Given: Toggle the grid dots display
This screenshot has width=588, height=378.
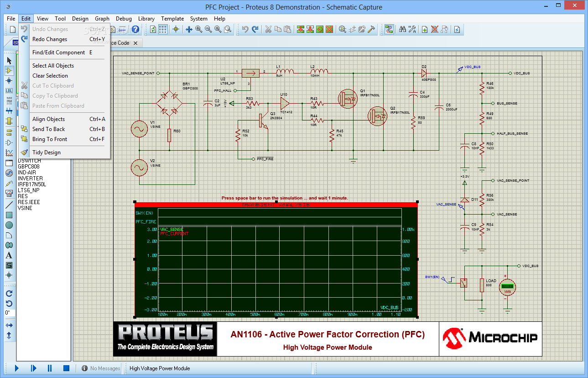Looking at the screenshot, I should (163, 29).
